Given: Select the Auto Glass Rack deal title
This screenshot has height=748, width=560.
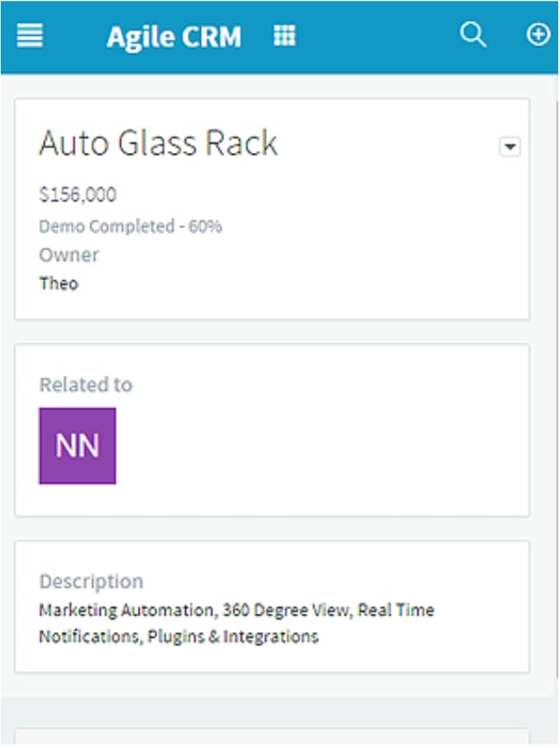Looking at the screenshot, I should pyautogui.click(x=158, y=142).
